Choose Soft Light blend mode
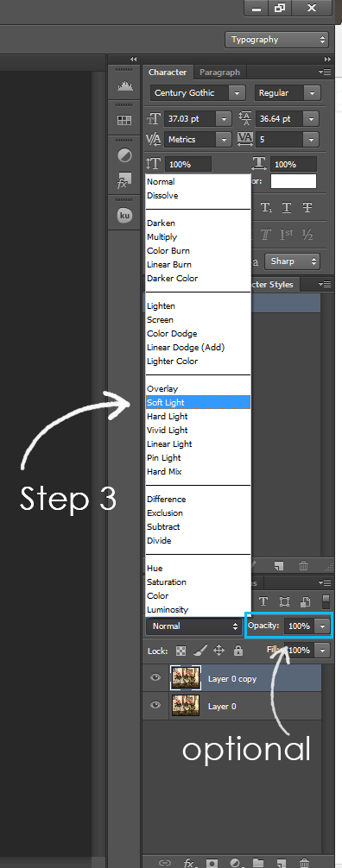Viewport: 342px width, 868px height. (x=198, y=402)
